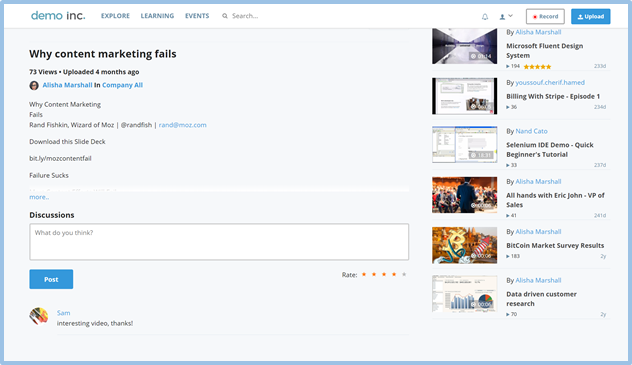Post the discussion comment
This screenshot has height=365, width=632.
pos(51,279)
